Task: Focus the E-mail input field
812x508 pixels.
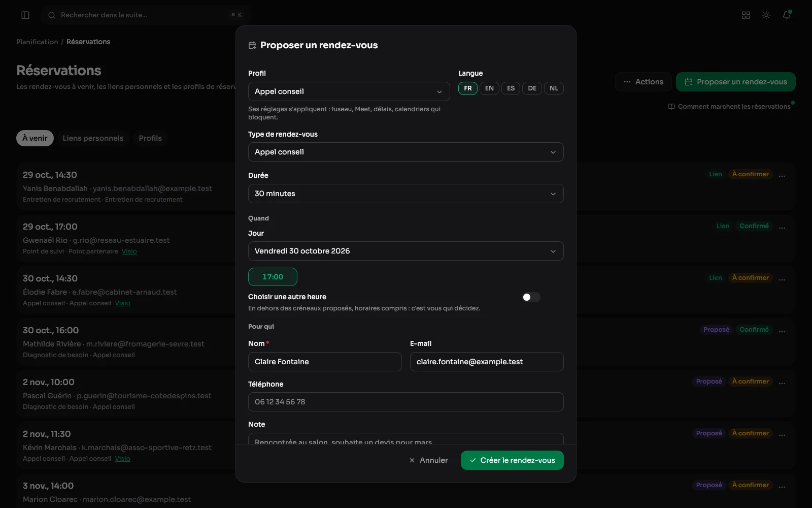Action: [487, 362]
